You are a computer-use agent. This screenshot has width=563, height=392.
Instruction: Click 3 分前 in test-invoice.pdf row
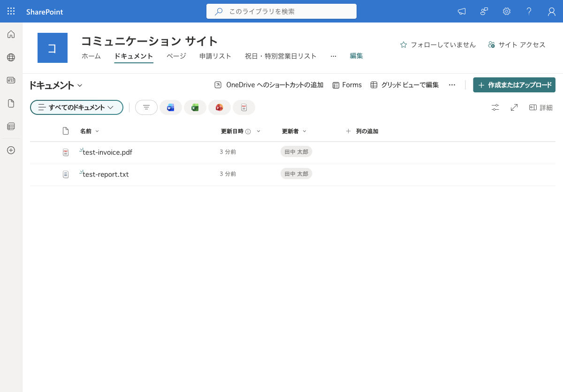[x=228, y=152]
